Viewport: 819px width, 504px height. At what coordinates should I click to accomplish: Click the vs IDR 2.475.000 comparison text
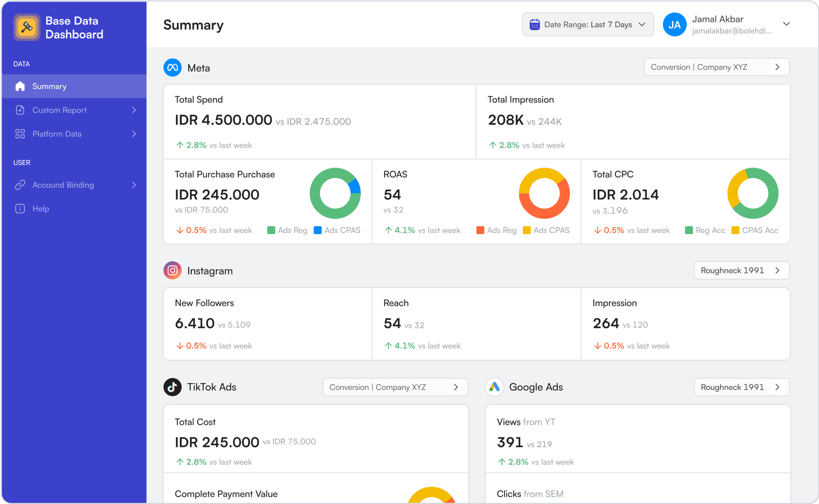click(x=313, y=122)
